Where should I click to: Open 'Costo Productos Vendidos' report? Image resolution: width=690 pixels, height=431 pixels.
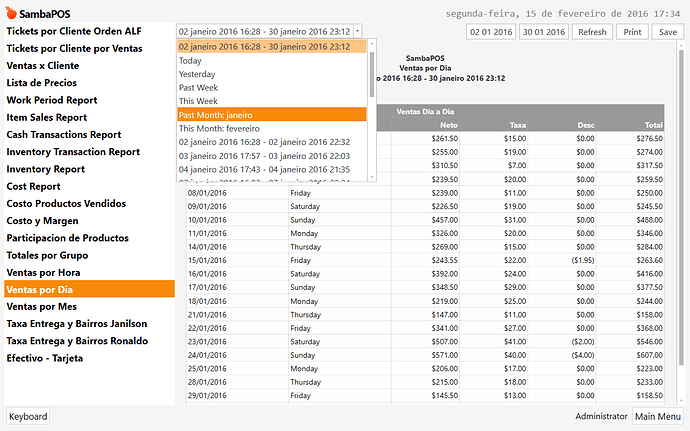coord(89,203)
